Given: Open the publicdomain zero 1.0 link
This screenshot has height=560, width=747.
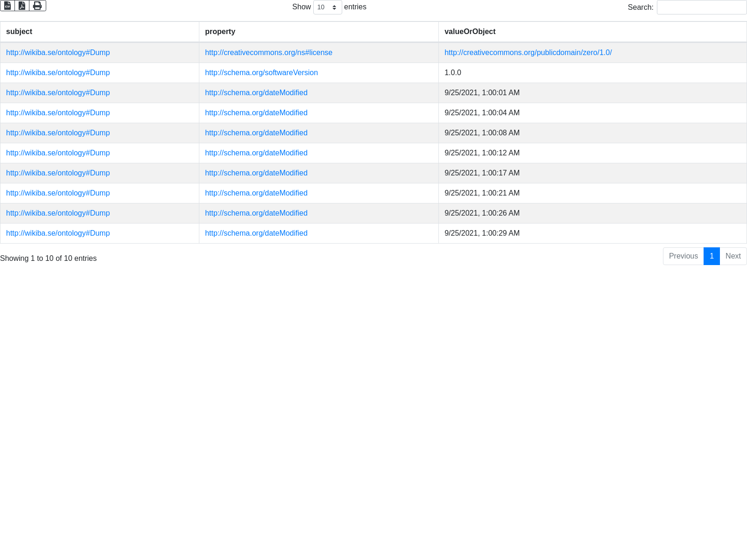Looking at the screenshot, I should pyautogui.click(x=528, y=53).
